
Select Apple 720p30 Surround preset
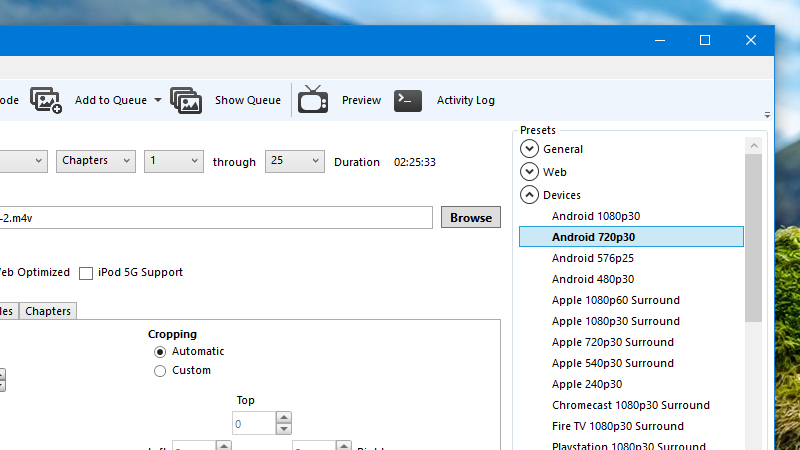point(612,342)
